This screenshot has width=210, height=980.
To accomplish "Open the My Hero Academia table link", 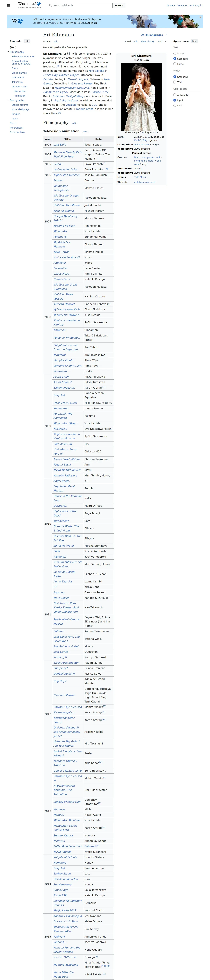I will coord(66,964).
